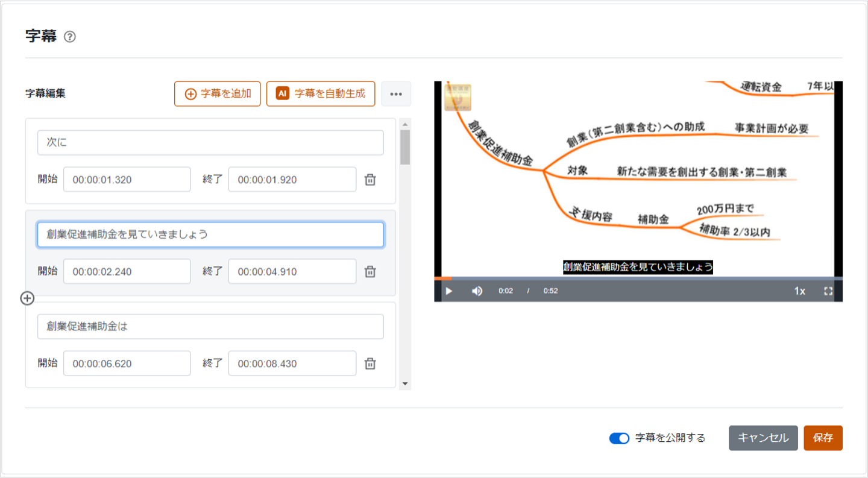Click the scrollbar up arrow

point(405,124)
